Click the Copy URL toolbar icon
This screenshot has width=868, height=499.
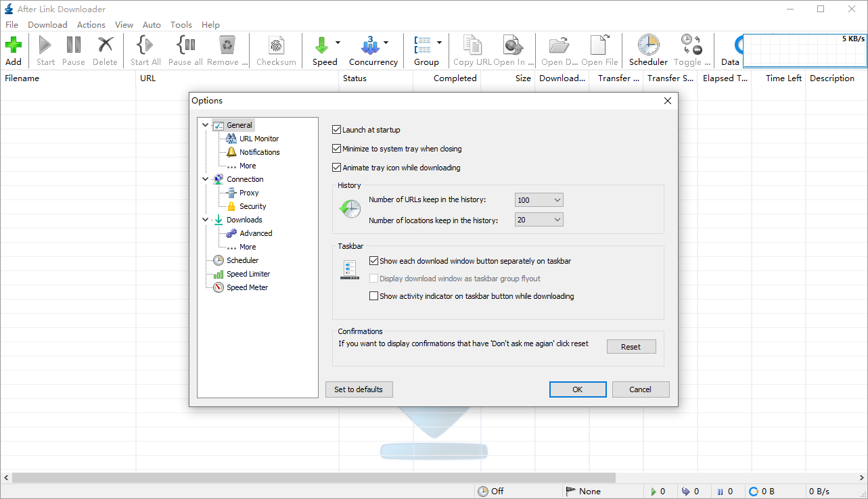(472, 45)
